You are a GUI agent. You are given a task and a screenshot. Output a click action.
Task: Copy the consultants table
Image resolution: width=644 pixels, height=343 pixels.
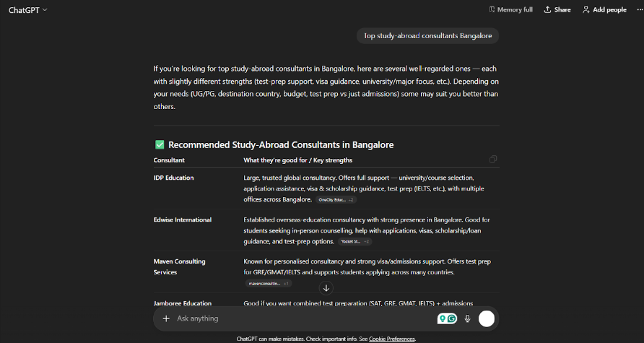tap(493, 159)
